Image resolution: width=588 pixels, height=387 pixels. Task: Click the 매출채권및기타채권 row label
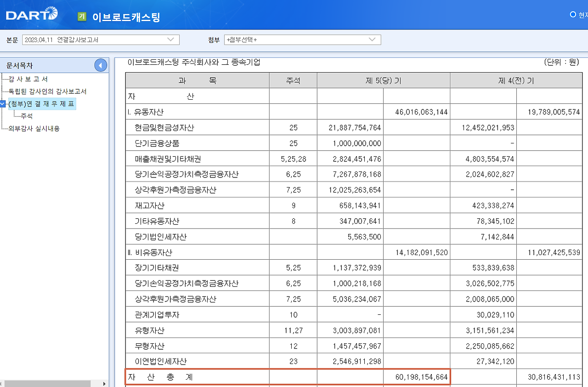click(168, 159)
